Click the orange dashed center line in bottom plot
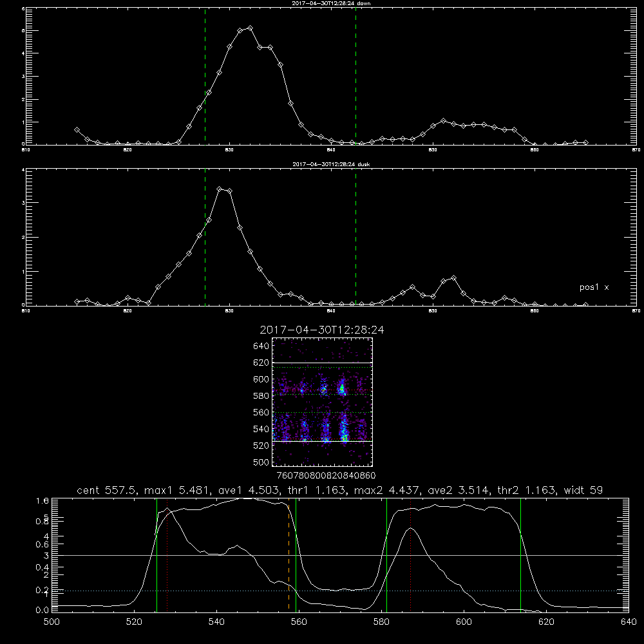Screen dimensions: 644x644 (289, 554)
